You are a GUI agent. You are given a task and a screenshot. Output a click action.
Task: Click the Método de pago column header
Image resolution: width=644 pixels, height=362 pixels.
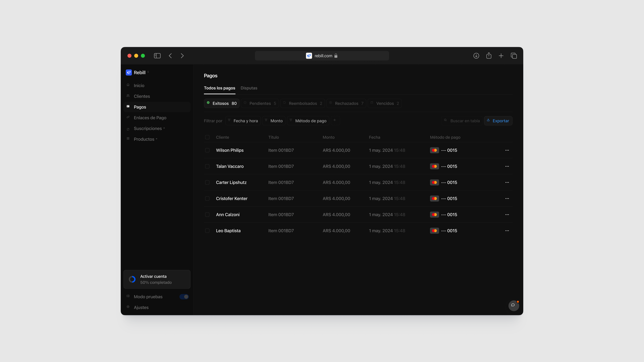click(x=445, y=137)
